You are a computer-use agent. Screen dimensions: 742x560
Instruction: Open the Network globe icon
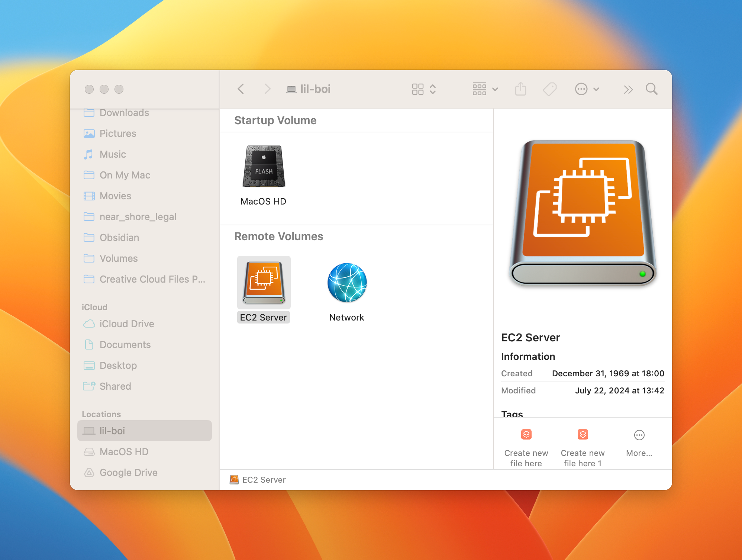coord(347,283)
